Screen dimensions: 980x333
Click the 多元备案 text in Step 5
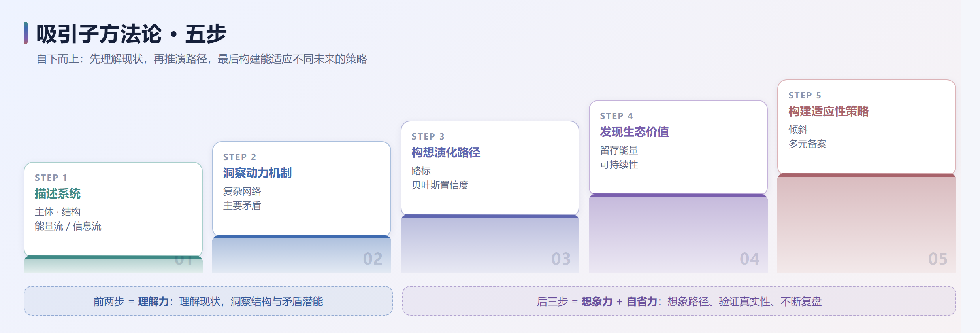(x=807, y=144)
